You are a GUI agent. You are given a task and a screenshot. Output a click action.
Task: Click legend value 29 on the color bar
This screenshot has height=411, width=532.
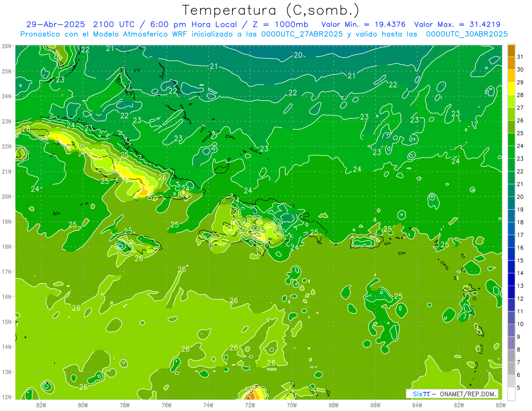(x=520, y=82)
